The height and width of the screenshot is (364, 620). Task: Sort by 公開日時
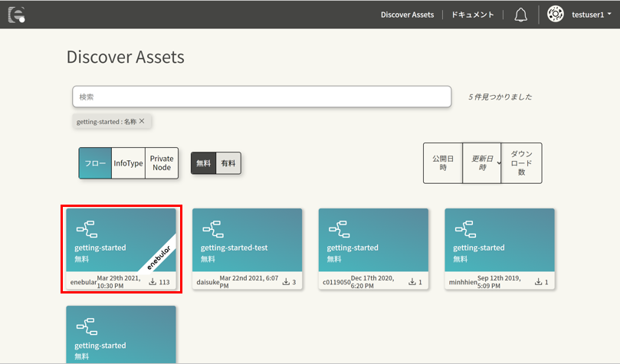click(443, 162)
